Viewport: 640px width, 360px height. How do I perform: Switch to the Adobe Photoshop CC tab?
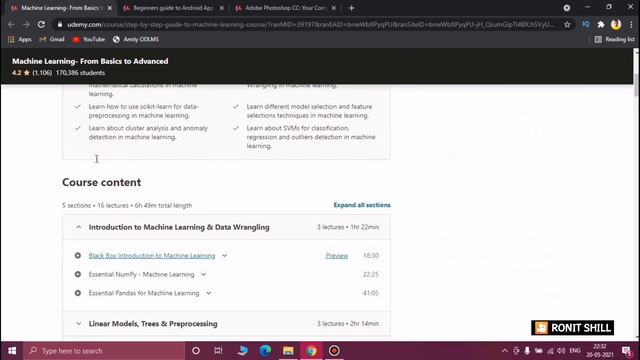coord(285,8)
